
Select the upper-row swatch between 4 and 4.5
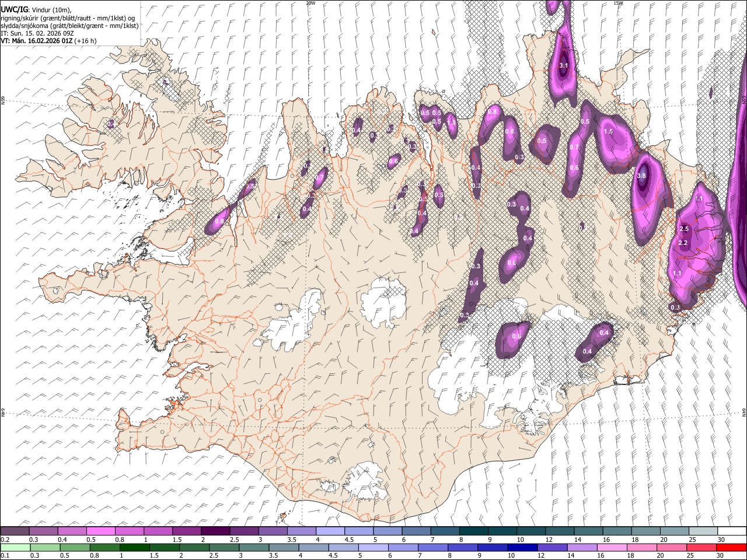click(x=329, y=531)
